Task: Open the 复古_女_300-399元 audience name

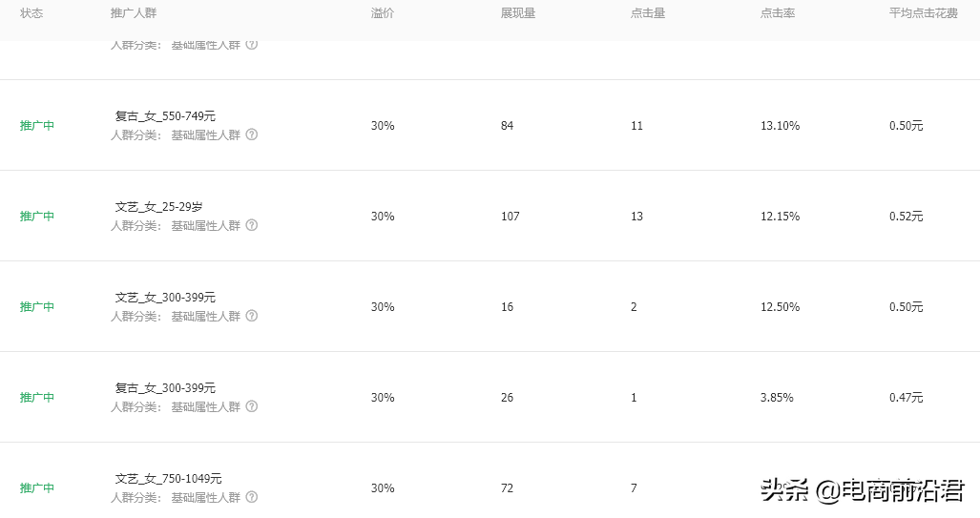Action: pyautogui.click(x=165, y=388)
